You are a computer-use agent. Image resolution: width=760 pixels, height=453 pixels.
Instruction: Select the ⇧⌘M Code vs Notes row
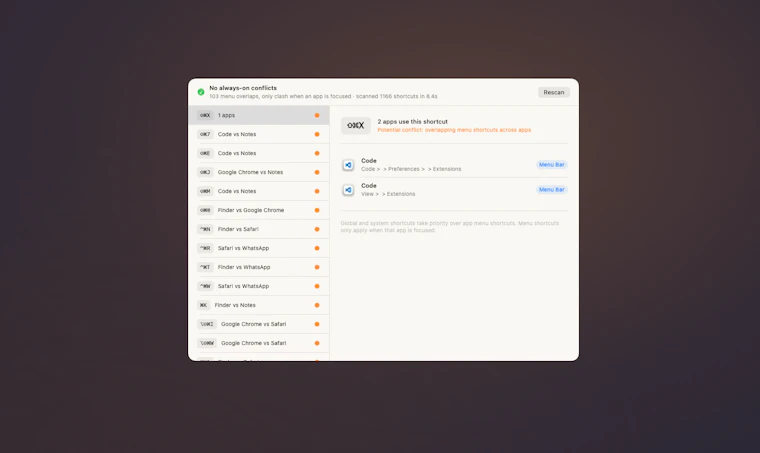click(x=259, y=191)
